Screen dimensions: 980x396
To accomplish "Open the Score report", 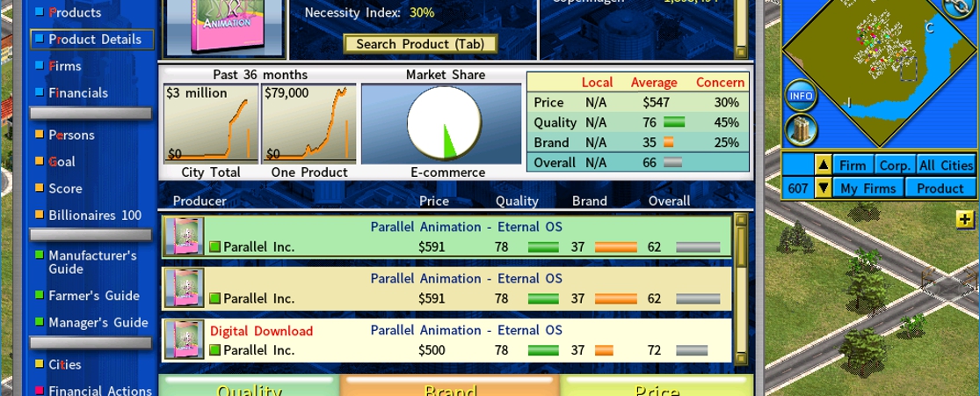I will [65, 188].
